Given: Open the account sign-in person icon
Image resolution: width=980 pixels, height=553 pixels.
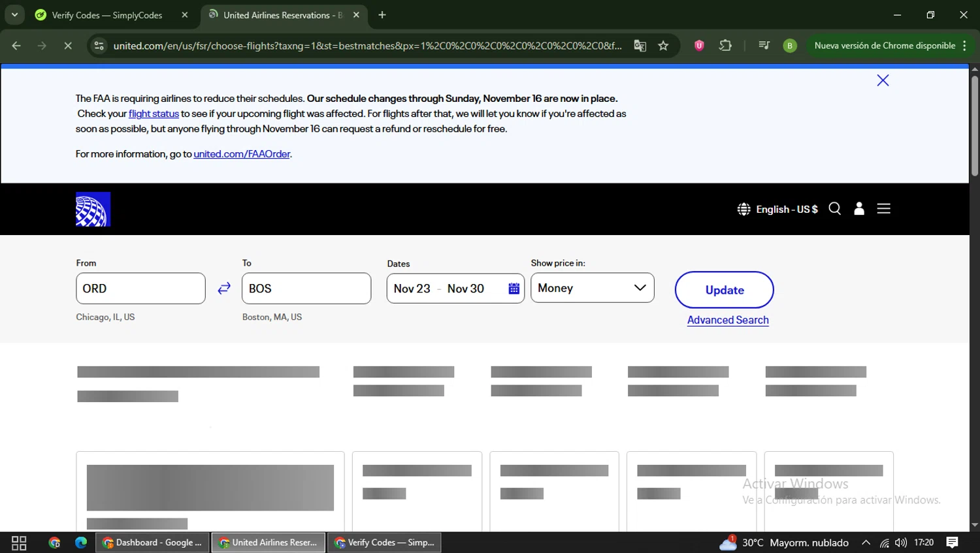Looking at the screenshot, I should 859,209.
